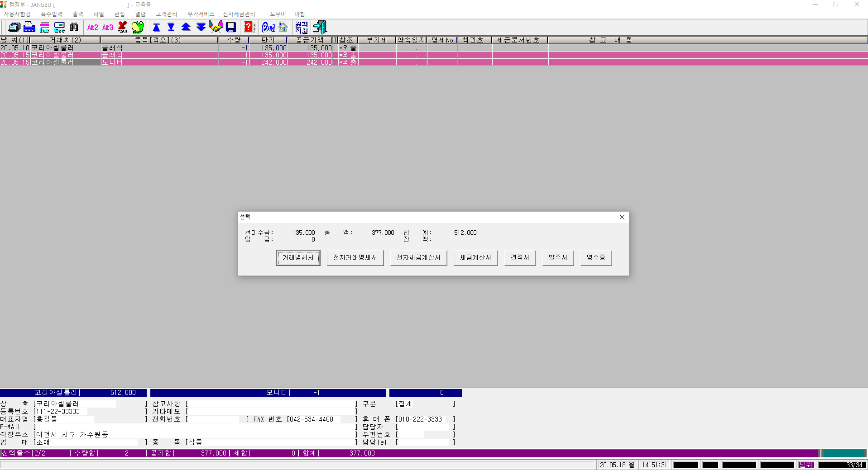The height and width of the screenshot is (470, 868).
Task: Open the 전자세금관리 menu
Action: pos(239,14)
